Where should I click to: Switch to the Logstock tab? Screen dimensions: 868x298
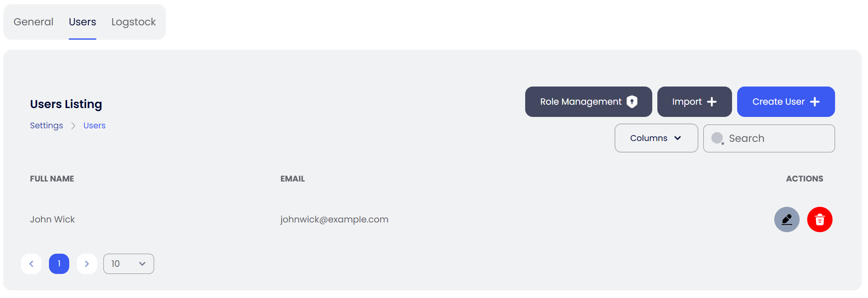tap(133, 22)
